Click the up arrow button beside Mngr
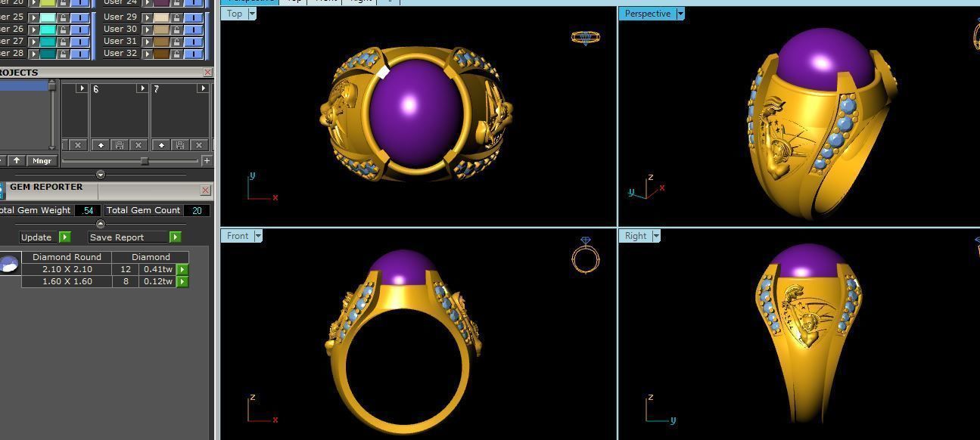The image size is (980, 440). tap(17, 161)
